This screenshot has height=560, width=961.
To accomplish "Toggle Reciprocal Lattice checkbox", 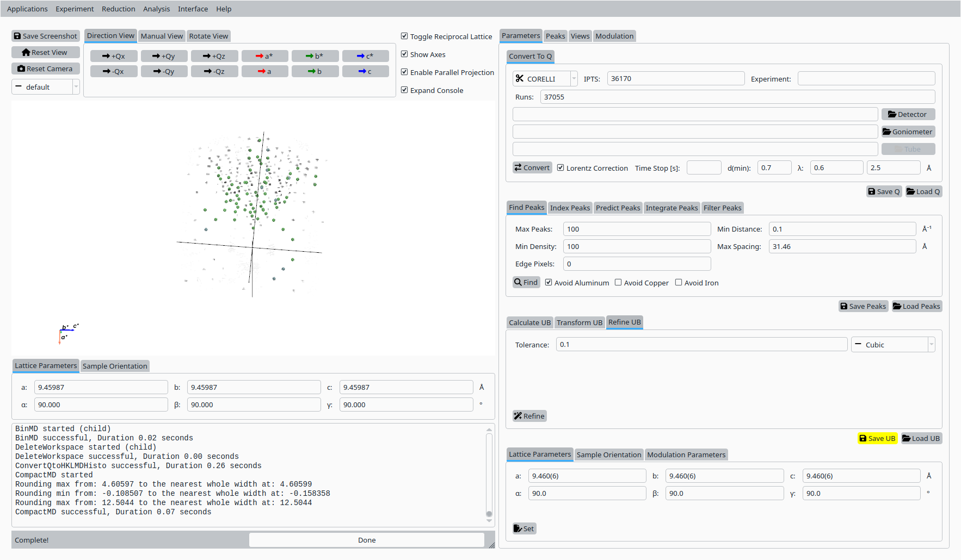I will pyautogui.click(x=404, y=36).
